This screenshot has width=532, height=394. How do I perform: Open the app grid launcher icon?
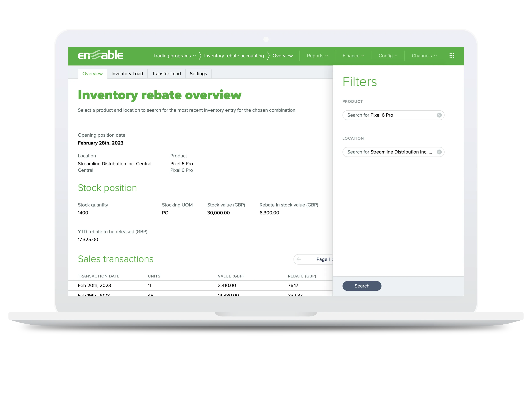tap(452, 56)
